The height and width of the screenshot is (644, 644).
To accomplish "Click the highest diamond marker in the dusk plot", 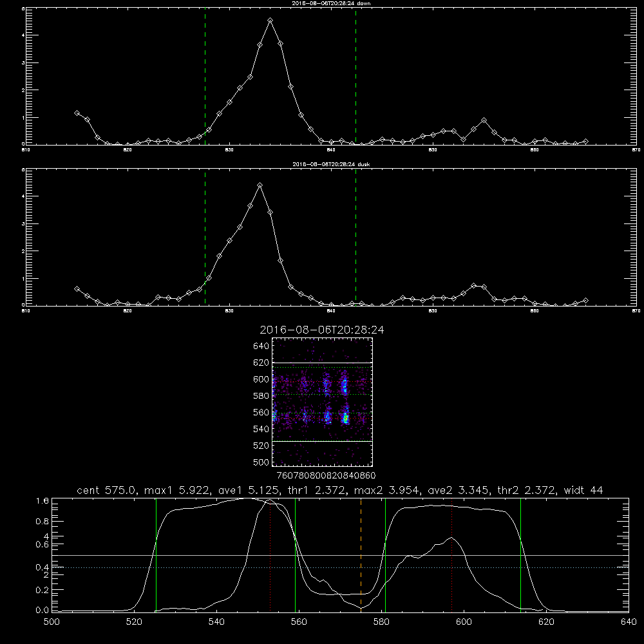I will click(260, 185).
